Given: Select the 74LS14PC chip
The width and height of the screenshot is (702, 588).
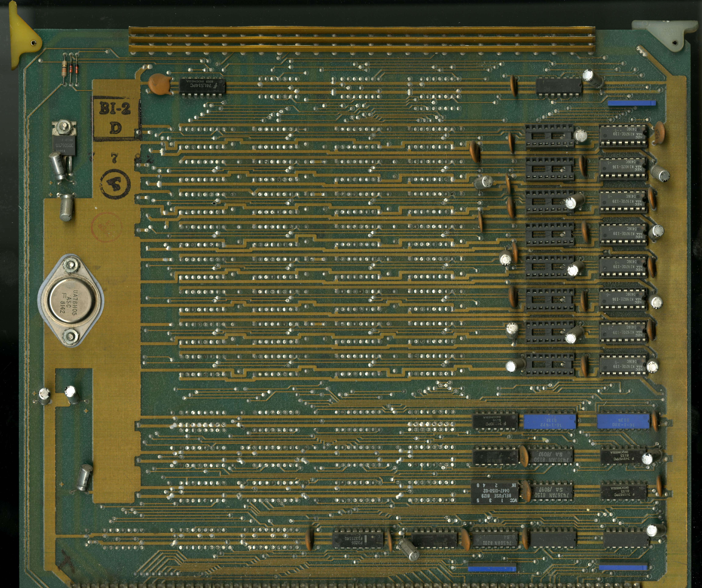Looking at the screenshot, I should 202,86.
